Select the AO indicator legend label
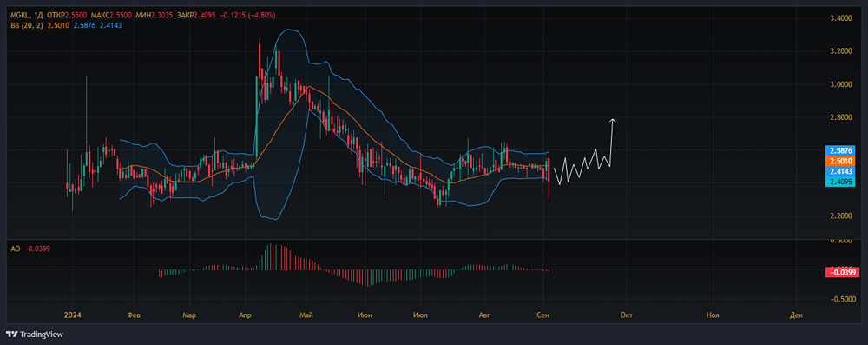This screenshot has height=345, width=868. pos(15,249)
